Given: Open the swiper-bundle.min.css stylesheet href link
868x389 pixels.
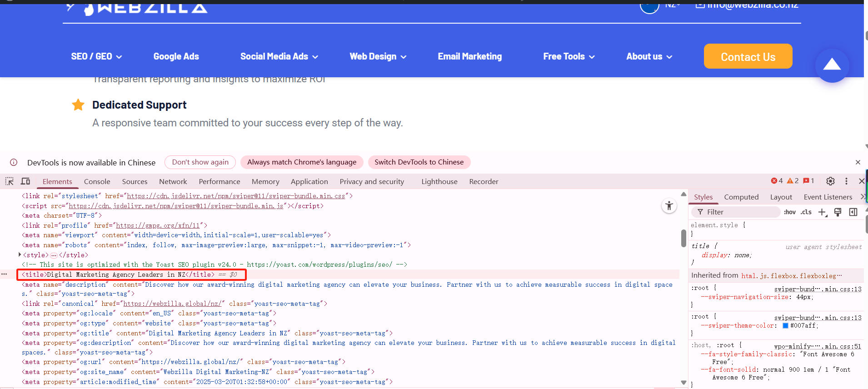Looking at the screenshot, I should 236,196.
